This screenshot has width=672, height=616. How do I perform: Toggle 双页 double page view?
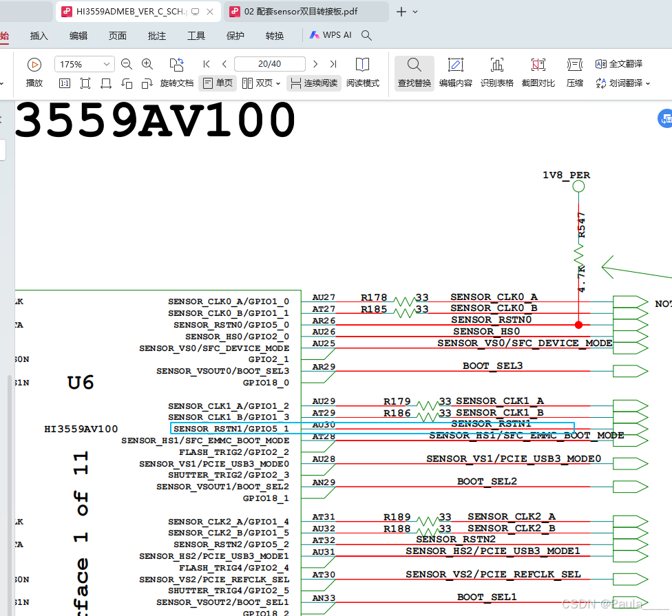pyautogui.click(x=257, y=83)
